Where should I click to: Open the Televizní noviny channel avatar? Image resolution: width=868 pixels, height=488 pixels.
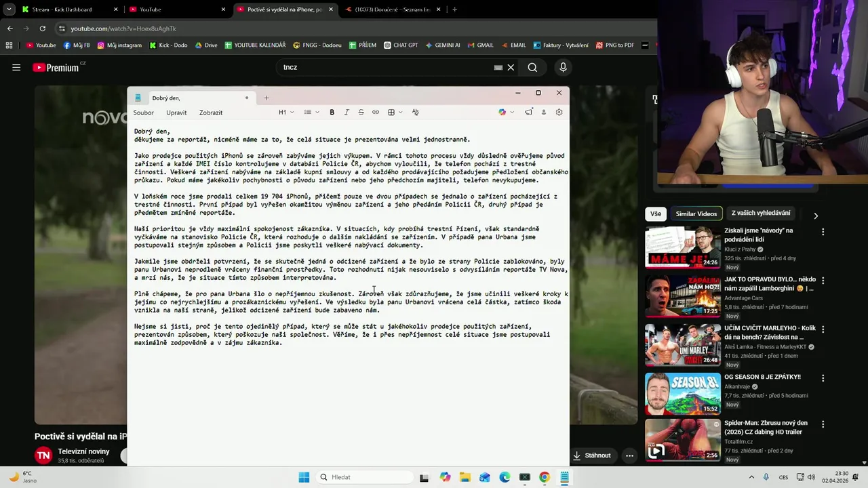point(44,455)
